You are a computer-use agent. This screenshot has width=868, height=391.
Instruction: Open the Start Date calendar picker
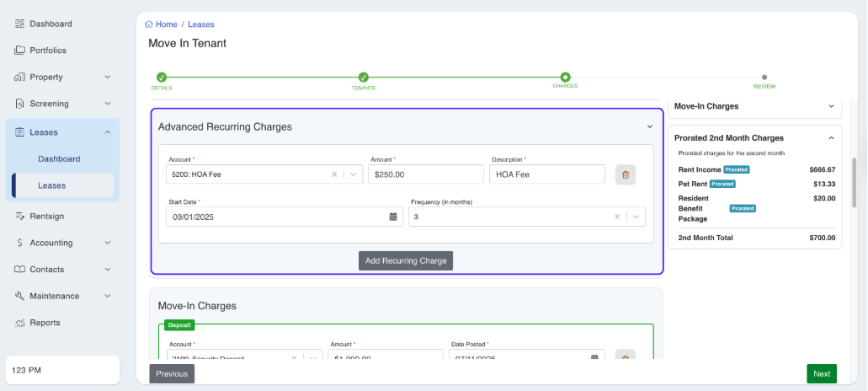pyautogui.click(x=392, y=217)
